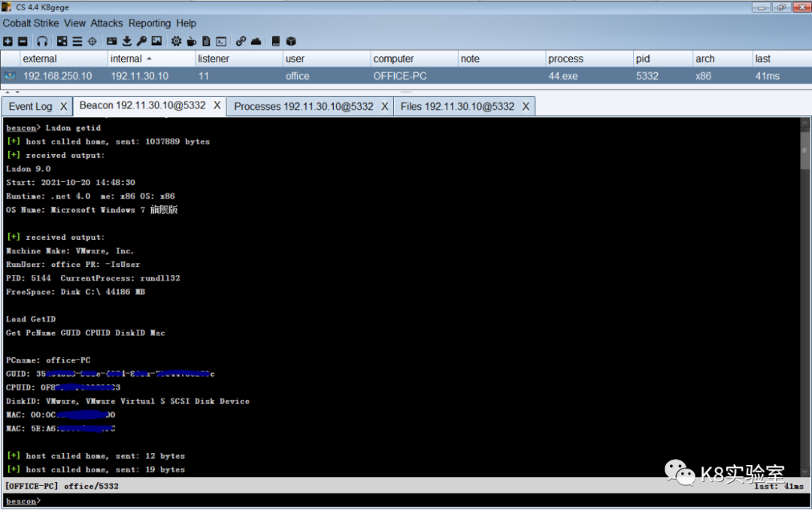
Task: Open the Reporting menu
Action: click(x=150, y=23)
